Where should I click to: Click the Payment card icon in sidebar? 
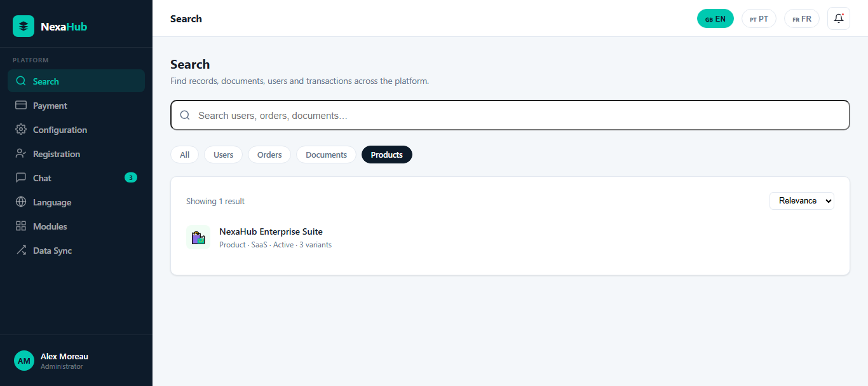21,106
